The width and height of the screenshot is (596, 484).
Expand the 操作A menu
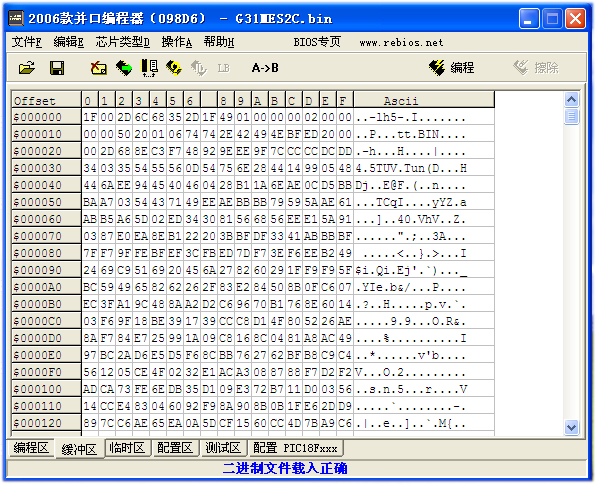176,42
